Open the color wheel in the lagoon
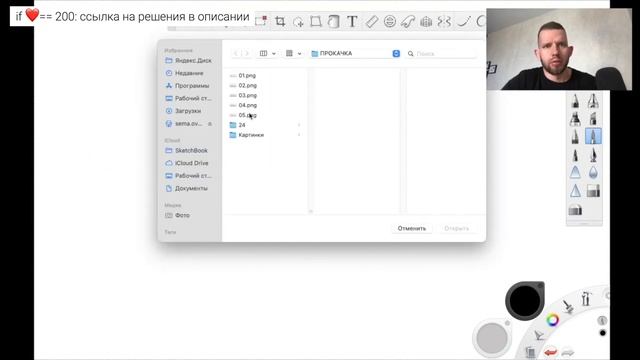The width and height of the screenshot is (640, 360). (x=553, y=320)
